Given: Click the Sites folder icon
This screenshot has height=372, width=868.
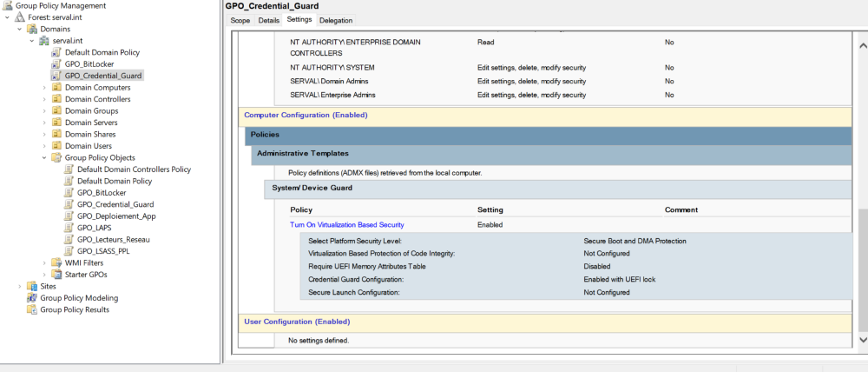Looking at the screenshot, I should pyautogui.click(x=32, y=286).
